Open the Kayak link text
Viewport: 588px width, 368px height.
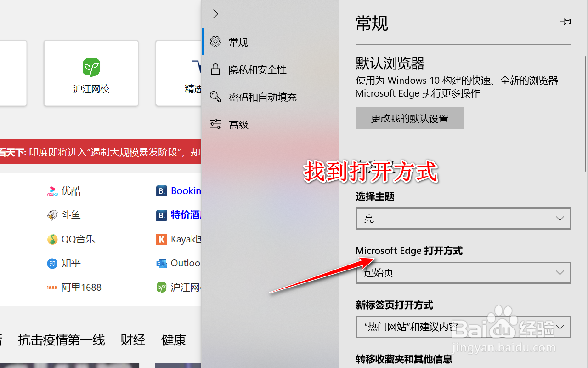(186, 239)
